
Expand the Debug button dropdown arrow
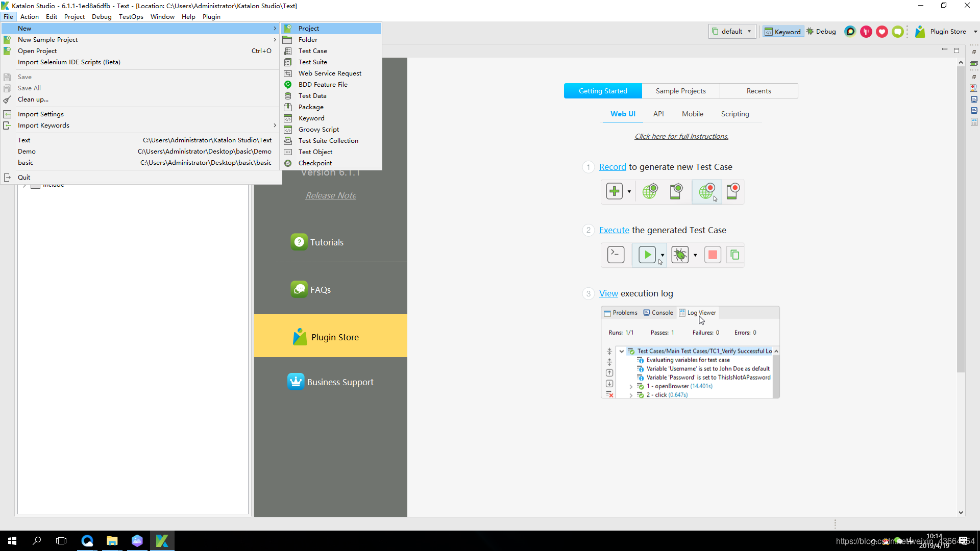(x=695, y=255)
